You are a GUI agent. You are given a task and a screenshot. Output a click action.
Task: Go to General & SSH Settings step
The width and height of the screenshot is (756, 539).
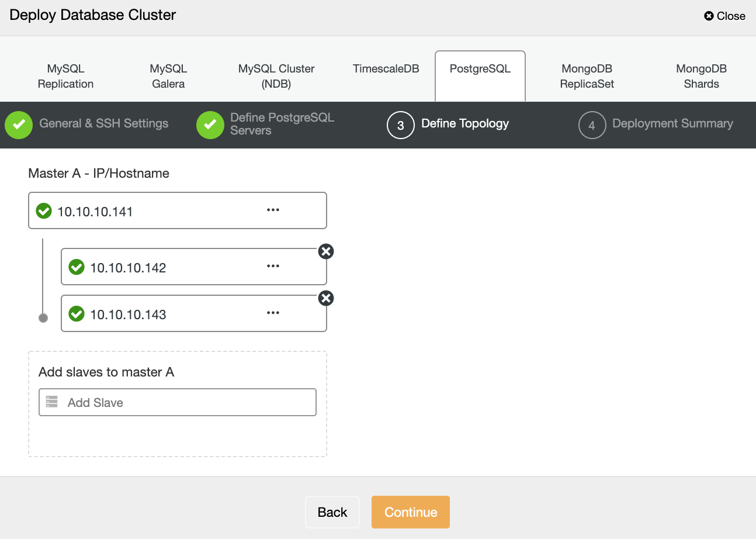104,123
